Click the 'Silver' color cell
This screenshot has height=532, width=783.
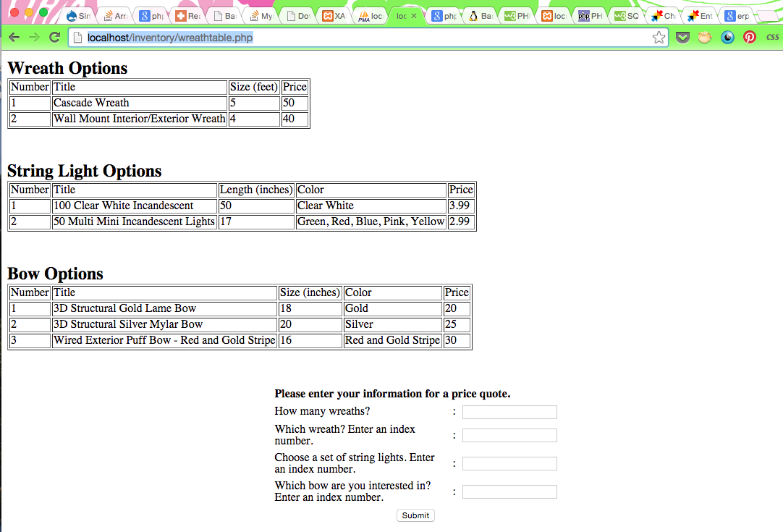coord(392,325)
